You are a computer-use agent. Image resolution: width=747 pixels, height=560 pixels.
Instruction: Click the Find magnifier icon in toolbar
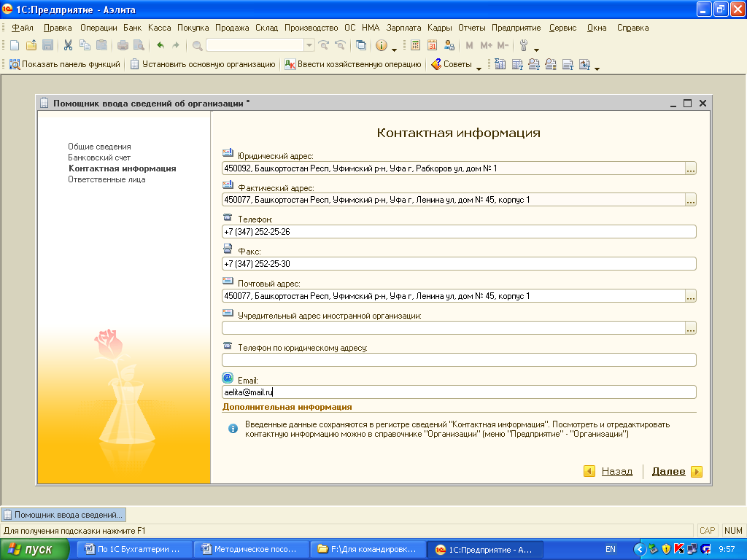[x=197, y=46]
